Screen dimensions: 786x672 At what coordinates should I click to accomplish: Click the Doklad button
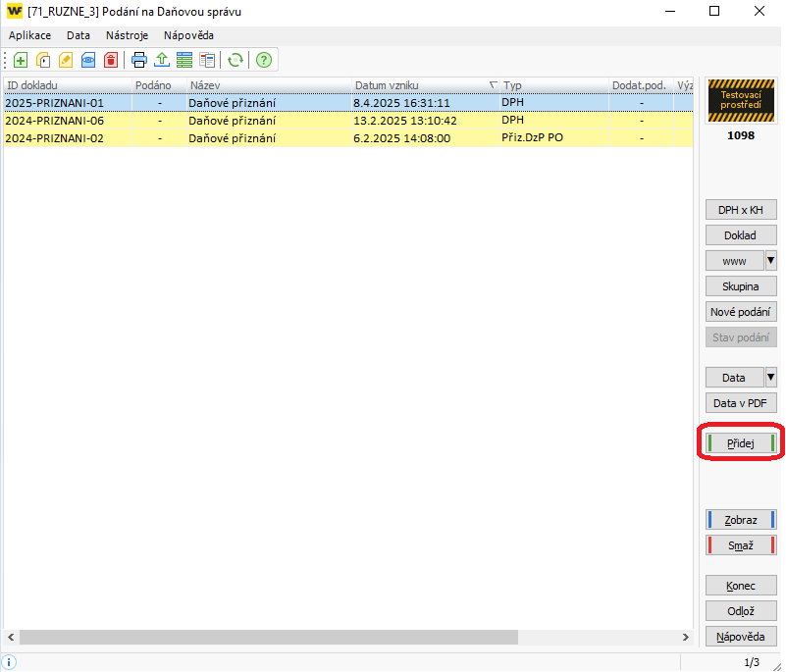pos(741,235)
